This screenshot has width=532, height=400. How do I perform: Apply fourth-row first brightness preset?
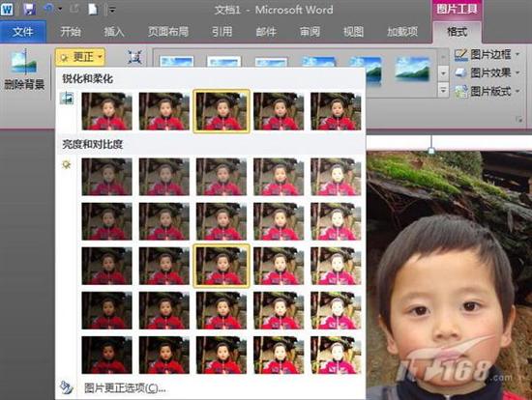pos(106,310)
